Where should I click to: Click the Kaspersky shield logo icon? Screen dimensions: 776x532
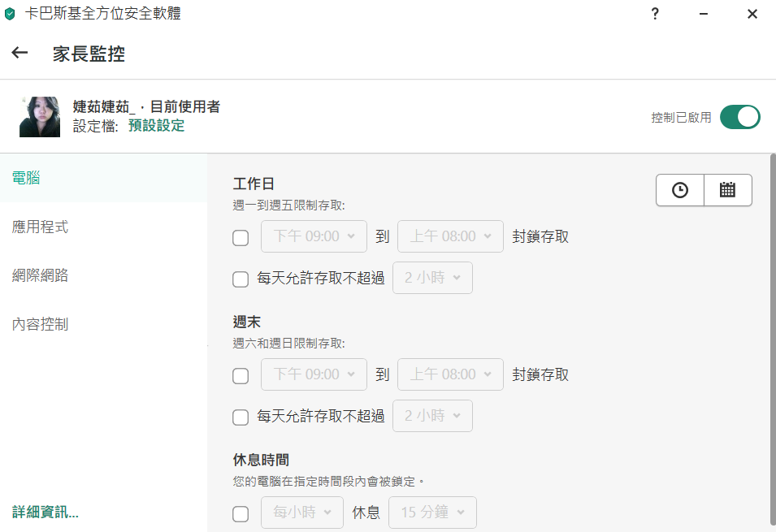pyautogui.click(x=10, y=14)
